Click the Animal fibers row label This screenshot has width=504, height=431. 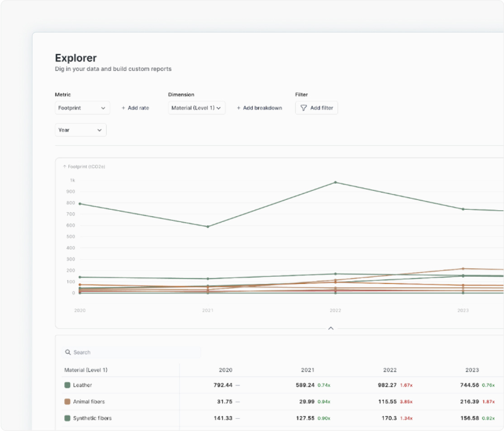(x=89, y=402)
